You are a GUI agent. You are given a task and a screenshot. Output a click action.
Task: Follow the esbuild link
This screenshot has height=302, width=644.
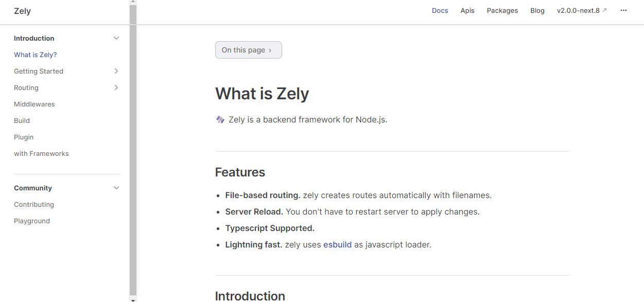tap(337, 244)
